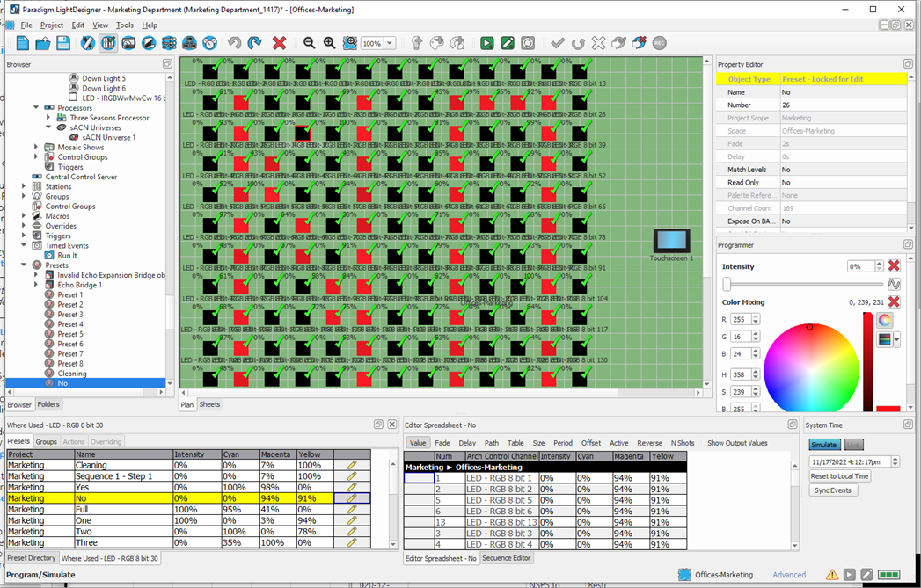Click the Sync Events button
This screenshot has height=588, width=921.
832,490
